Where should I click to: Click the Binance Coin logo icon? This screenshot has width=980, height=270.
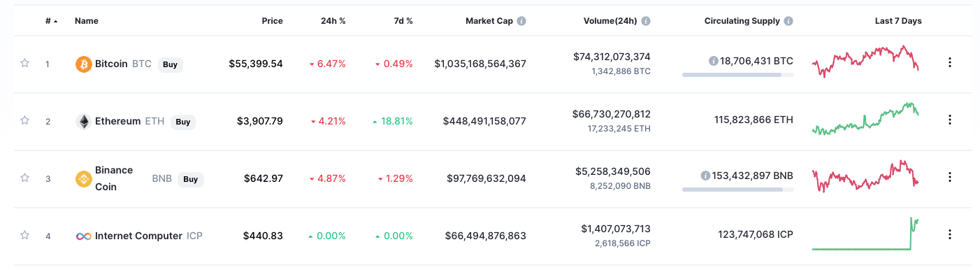point(83,179)
